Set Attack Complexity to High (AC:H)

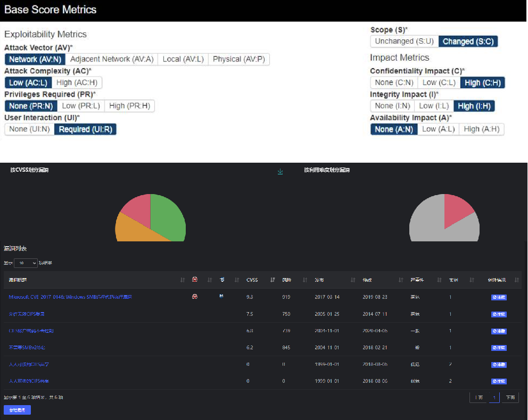coord(77,82)
